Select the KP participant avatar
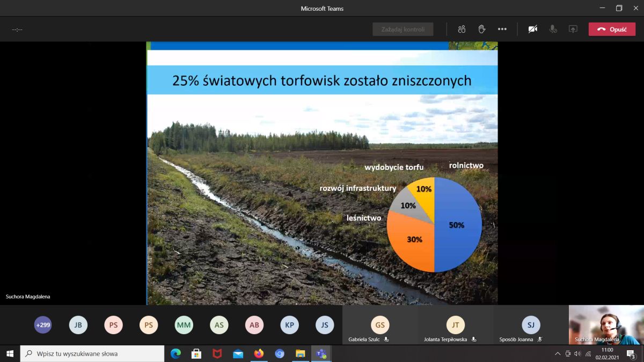 [x=289, y=324]
